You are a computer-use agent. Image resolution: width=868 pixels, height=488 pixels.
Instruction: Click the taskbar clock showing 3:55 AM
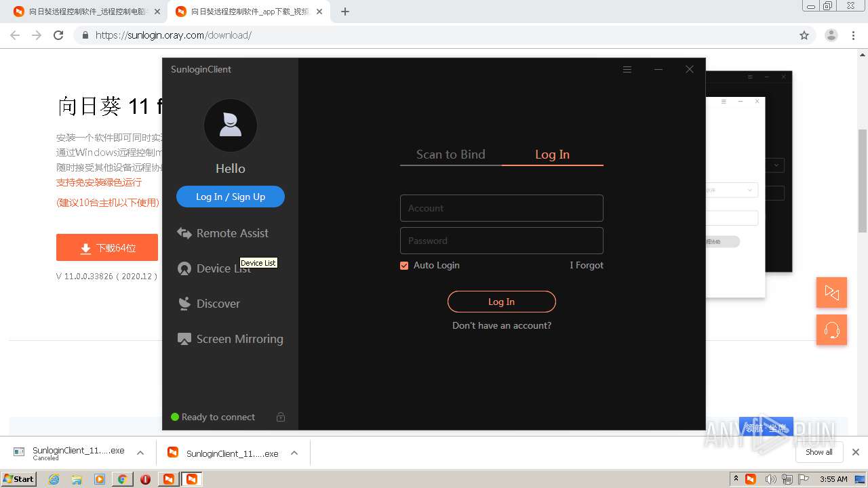pyautogui.click(x=833, y=479)
